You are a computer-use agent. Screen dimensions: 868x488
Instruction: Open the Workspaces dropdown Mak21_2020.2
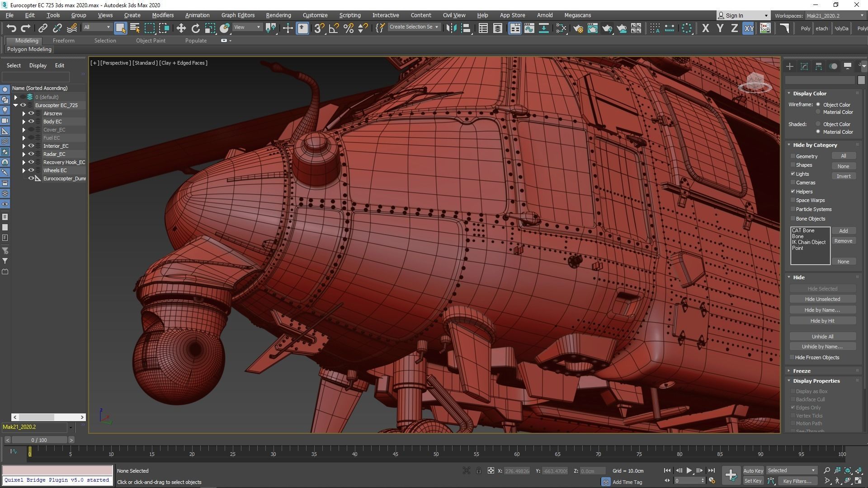[834, 15]
